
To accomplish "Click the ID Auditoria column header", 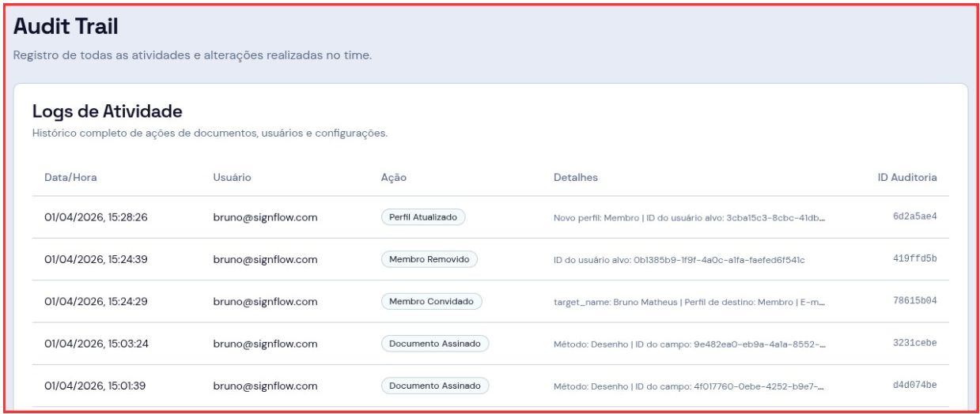I will tap(907, 178).
